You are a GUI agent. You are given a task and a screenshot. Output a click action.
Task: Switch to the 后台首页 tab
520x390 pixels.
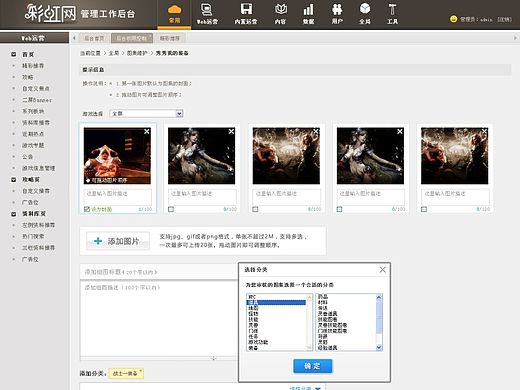(94, 38)
